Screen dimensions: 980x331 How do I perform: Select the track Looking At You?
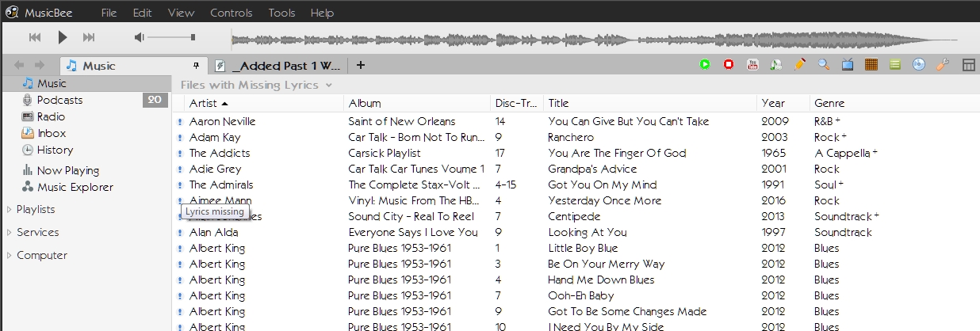tap(587, 232)
